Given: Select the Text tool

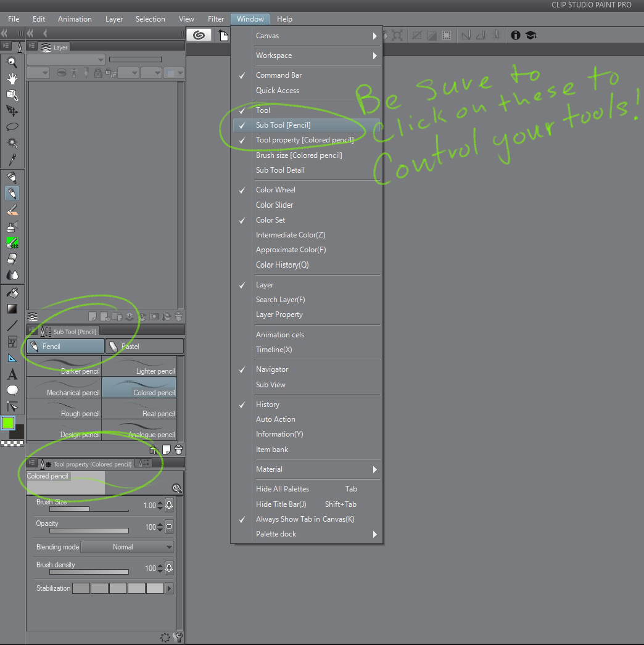Looking at the screenshot, I should pos(12,374).
